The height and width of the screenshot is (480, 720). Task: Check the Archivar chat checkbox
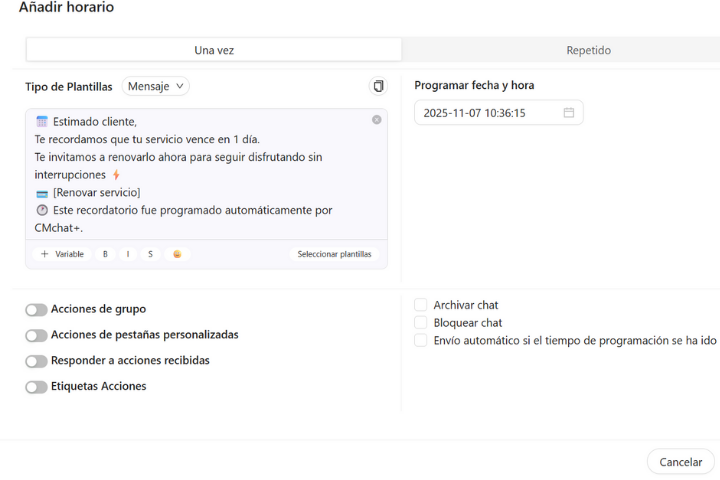pyautogui.click(x=421, y=305)
